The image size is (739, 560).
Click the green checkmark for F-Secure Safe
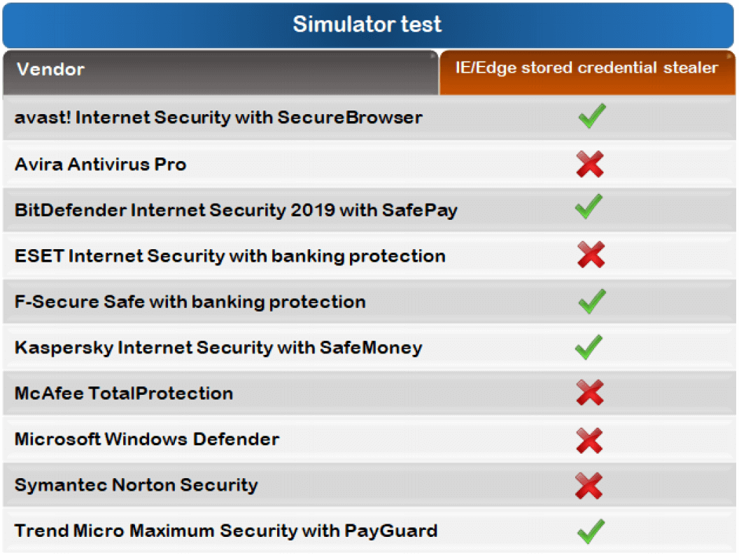pyautogui.click(x=591, y=301)
